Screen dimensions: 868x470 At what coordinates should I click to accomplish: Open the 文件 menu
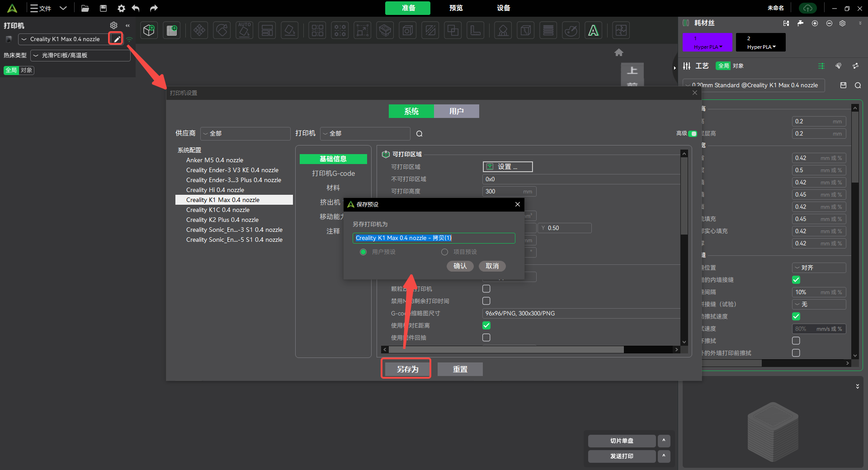click(41, 8)
